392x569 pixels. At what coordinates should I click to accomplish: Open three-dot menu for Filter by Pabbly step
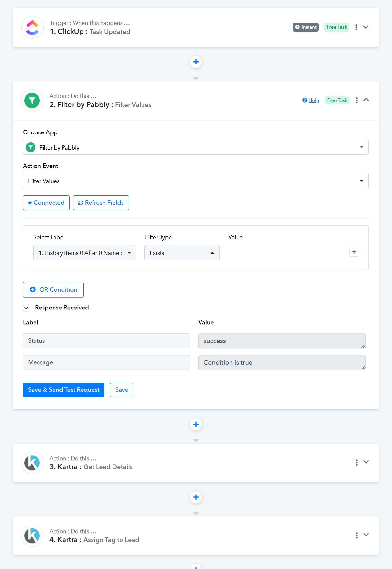pyautogui.click(x=357, y=101)
